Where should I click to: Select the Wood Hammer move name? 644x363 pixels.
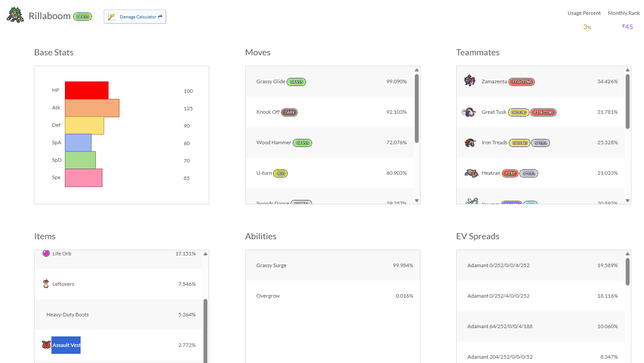tap(274, 142)
